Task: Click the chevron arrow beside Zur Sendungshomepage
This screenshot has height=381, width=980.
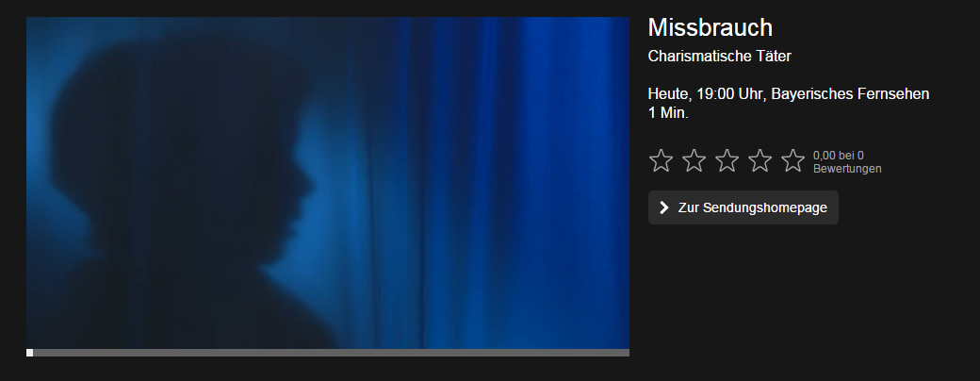Action: point(664,207)
